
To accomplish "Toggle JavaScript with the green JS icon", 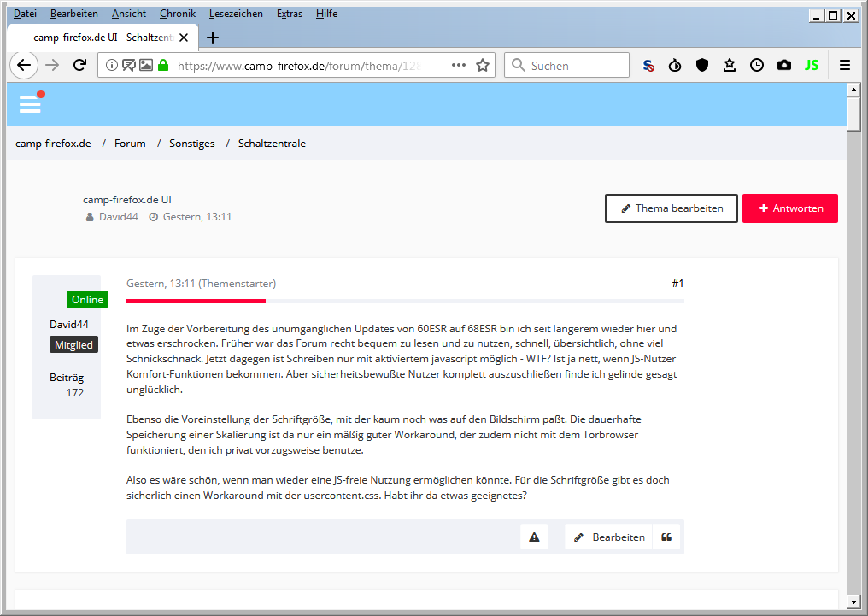I will click(812, 65).
